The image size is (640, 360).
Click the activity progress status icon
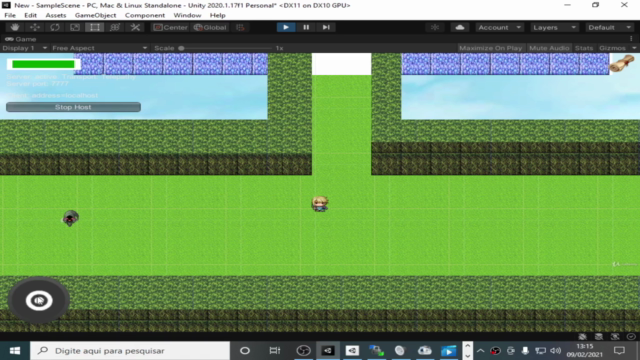[631, 337]
